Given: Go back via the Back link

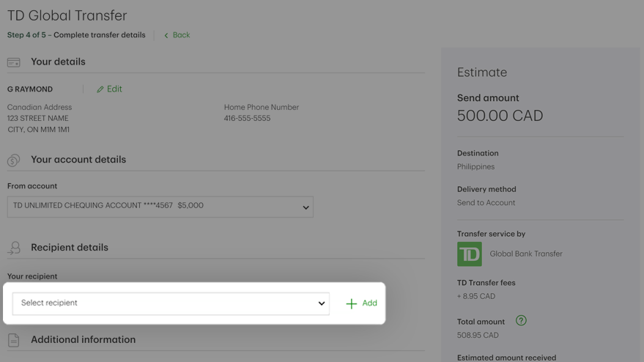Looking at the screenshot, I should click(x=177, y=35).
